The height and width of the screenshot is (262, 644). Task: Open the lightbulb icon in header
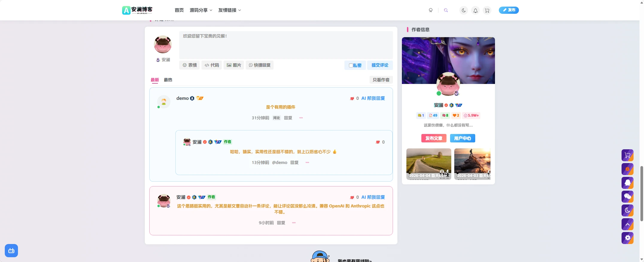click(431, 10)
